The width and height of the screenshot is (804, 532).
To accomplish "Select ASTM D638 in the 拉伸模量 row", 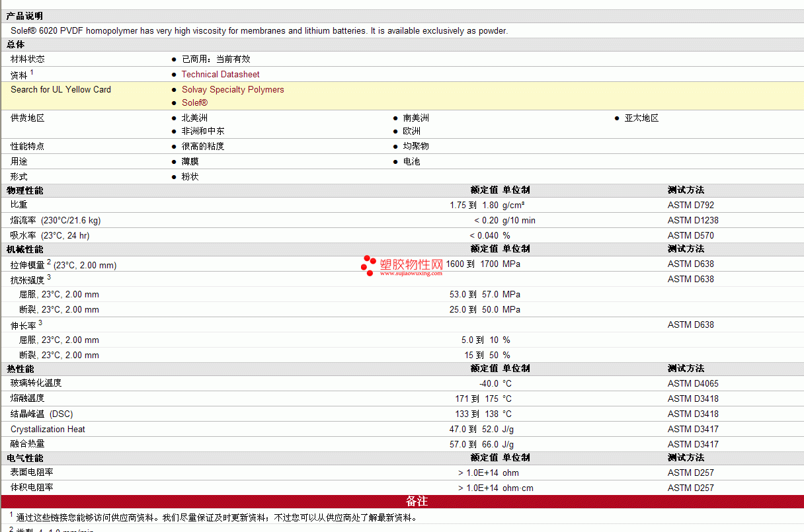I will 691,264.
